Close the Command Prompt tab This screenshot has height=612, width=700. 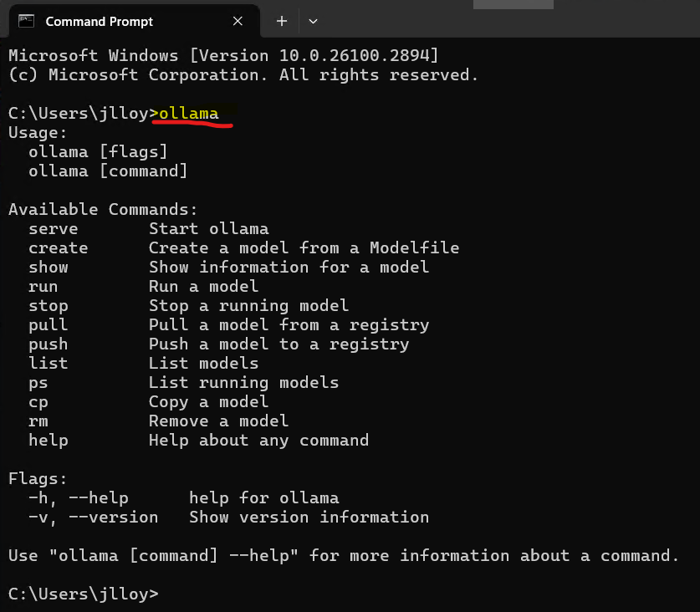(238, 21)
